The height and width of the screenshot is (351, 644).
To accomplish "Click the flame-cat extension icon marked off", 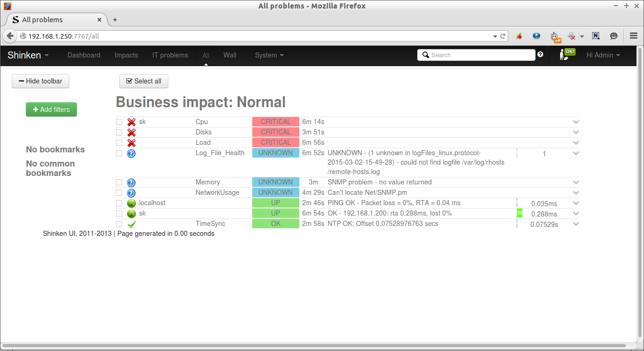I will 555,36.
